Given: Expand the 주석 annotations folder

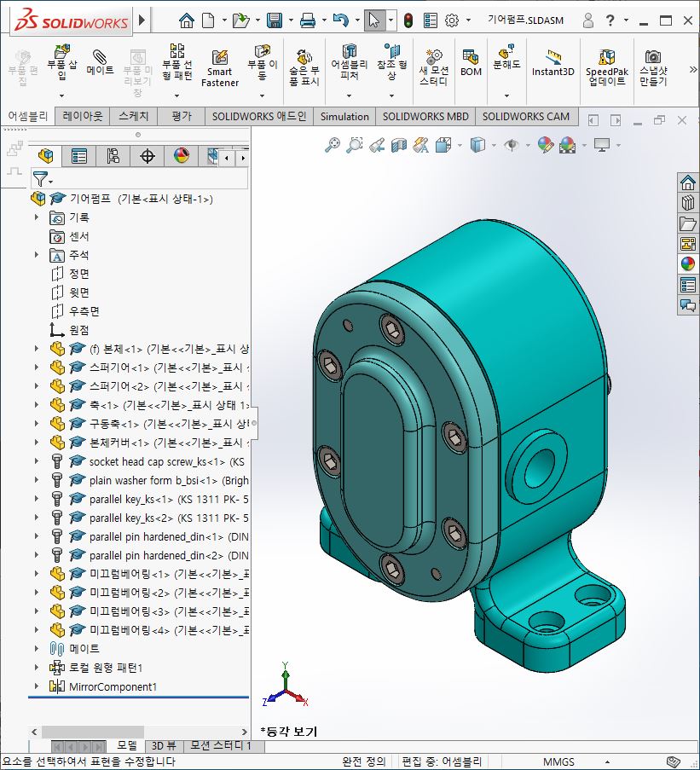Looking at the screenshot, I should point(37,254).
